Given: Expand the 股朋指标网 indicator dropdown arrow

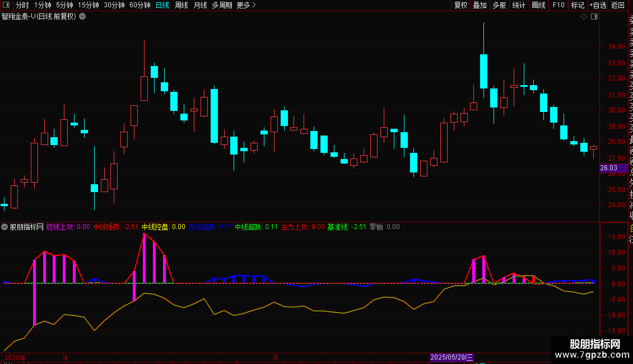Looking at the screenshot, I should 4,227.
